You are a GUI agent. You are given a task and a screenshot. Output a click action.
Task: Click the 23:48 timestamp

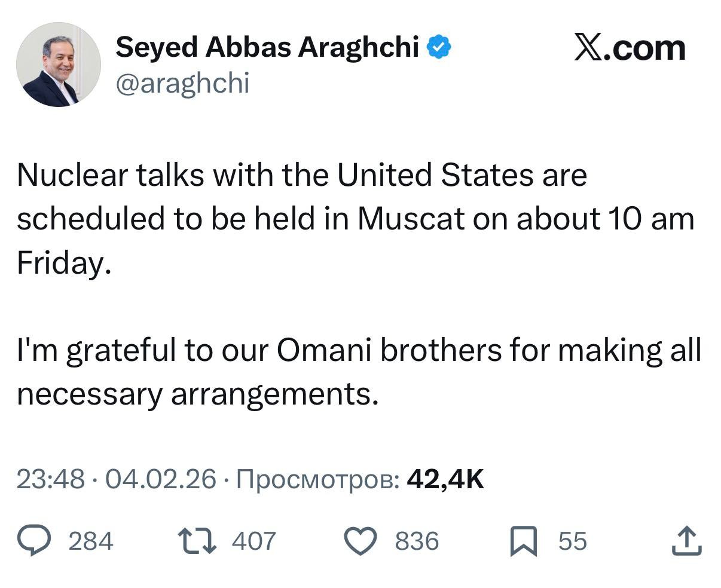50,479
